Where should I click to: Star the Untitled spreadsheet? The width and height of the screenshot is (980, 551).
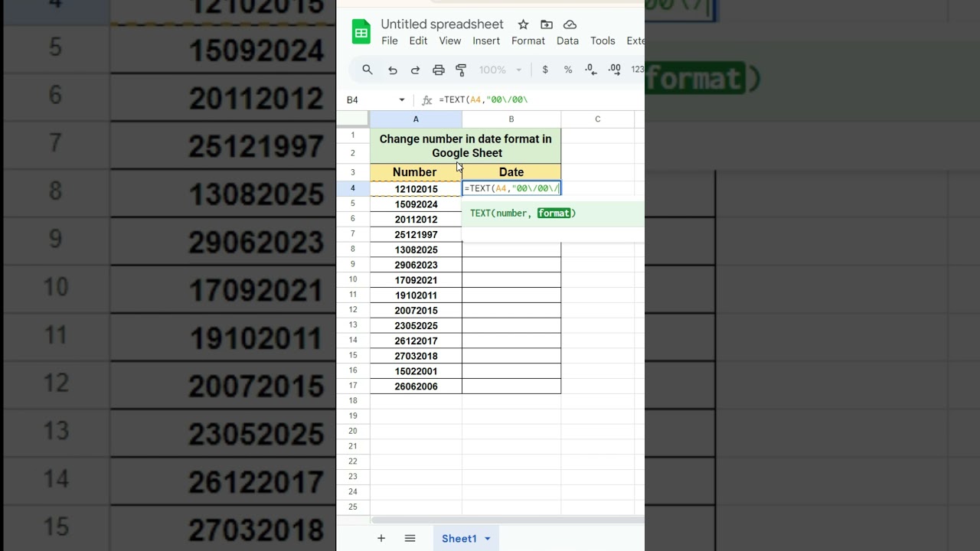click(523, 24)
